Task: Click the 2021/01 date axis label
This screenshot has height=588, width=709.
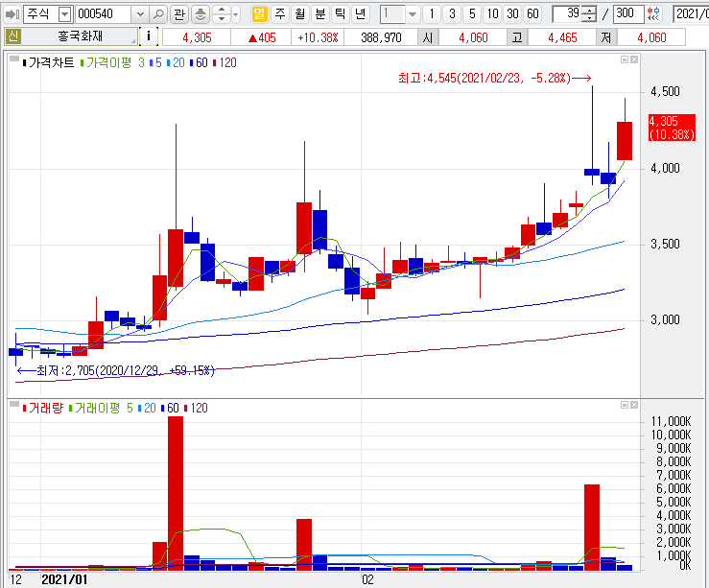Action: tap(64, 580)
